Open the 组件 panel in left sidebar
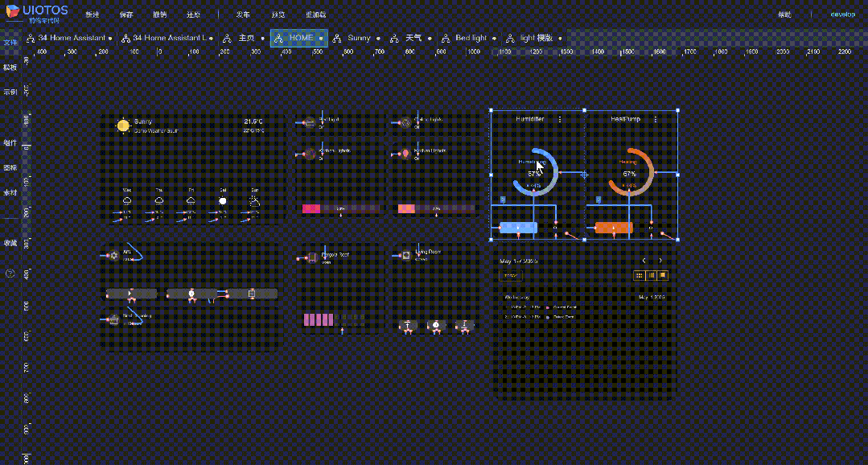868x465 pixels. [10, 143]
